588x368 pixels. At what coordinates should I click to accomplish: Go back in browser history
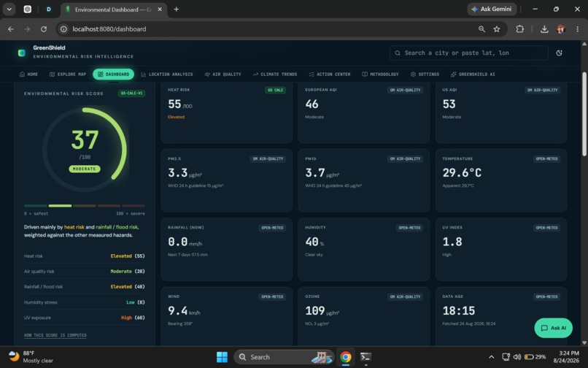11,29
